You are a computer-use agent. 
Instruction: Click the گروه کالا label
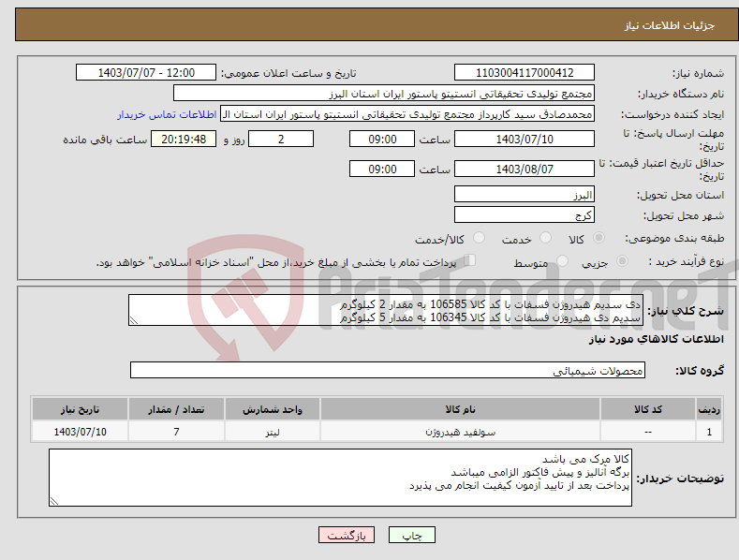tap(700, 371)
